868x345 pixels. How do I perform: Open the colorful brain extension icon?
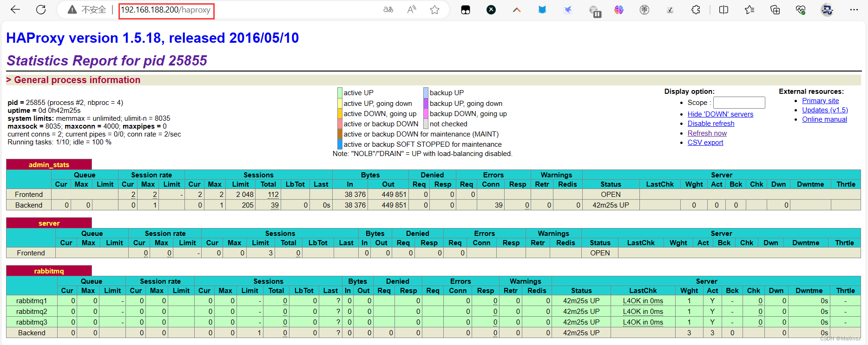(619, 10)
